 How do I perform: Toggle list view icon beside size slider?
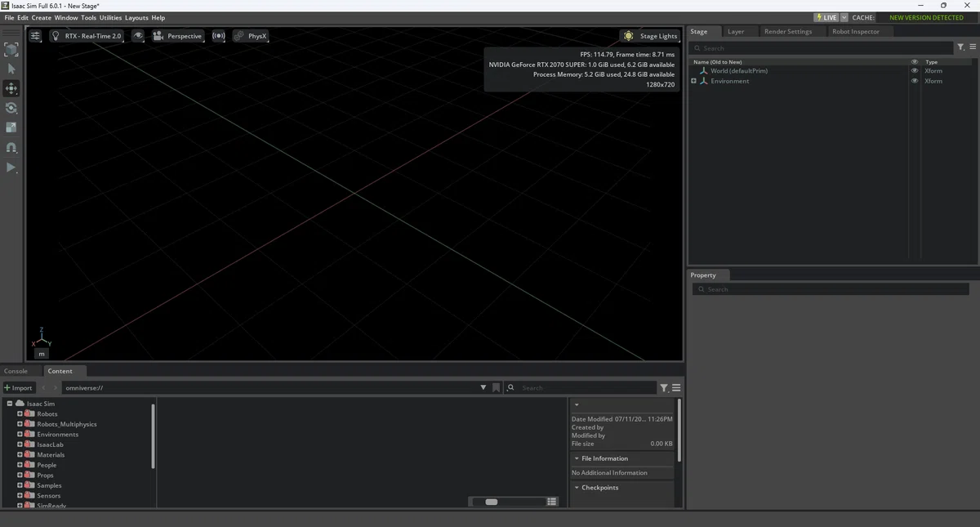click(552, 502)
